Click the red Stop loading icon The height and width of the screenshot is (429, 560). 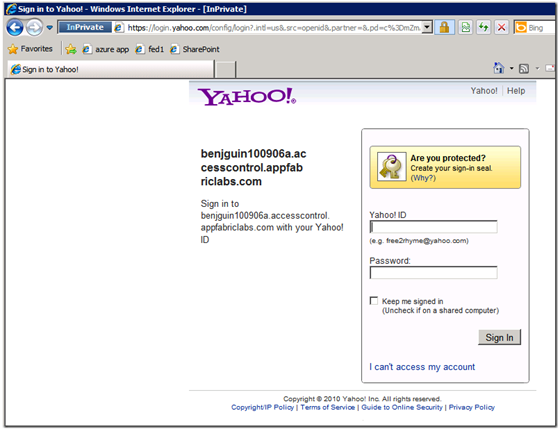(x=501, y=28)
